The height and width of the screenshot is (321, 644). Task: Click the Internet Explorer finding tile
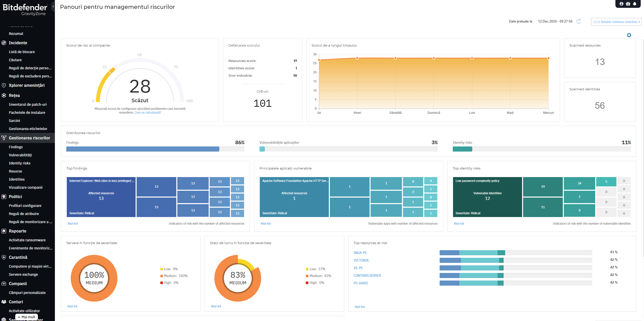click(101, 197)
